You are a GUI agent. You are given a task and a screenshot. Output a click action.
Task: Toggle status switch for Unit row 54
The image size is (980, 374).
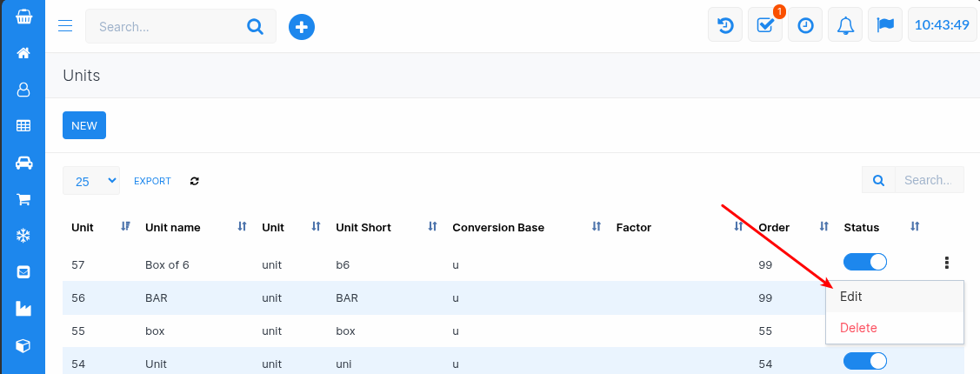[x=864, y=361]
